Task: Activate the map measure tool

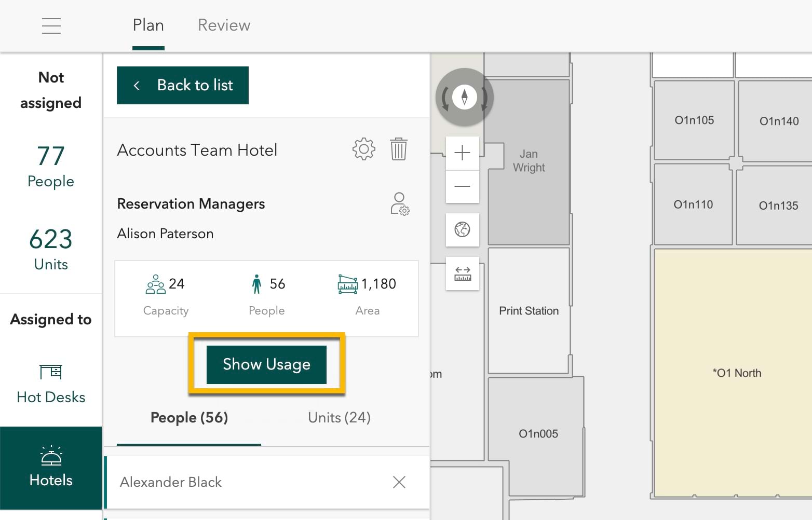Action: click(x=462, y=273)
